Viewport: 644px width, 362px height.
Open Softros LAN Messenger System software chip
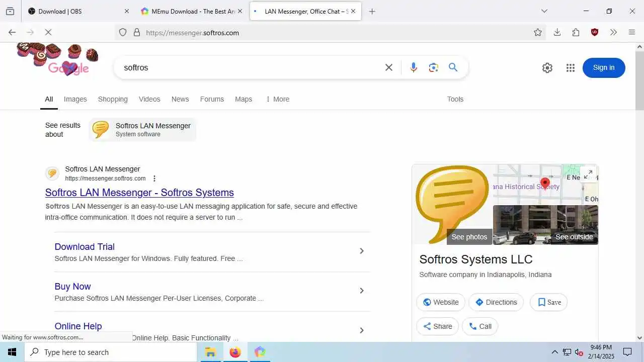(x=143, y=130)
